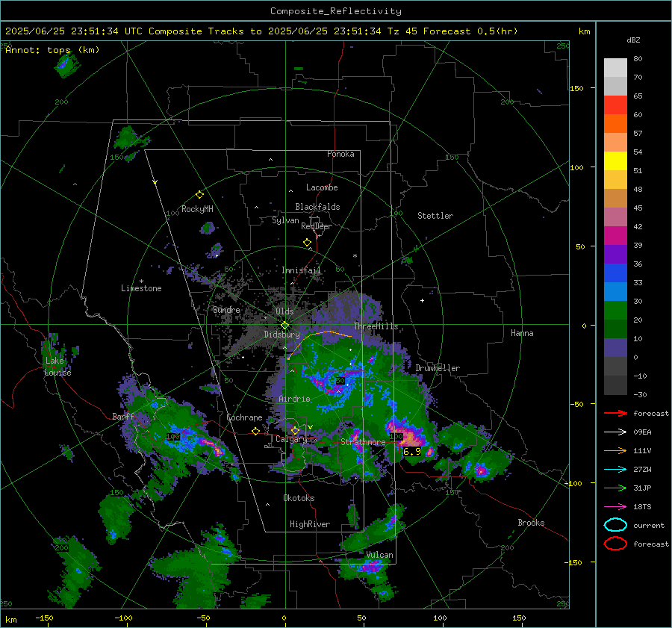The image size is (672, 628).
Task: Click the magenta 42 dBZ color swatch
Action: [x=615, y=235]
